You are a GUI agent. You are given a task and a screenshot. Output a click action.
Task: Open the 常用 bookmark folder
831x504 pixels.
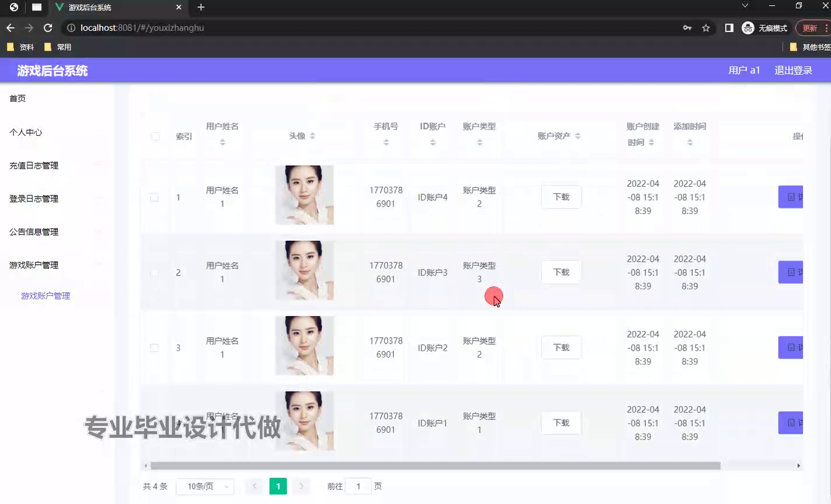[x=58, y=47]
